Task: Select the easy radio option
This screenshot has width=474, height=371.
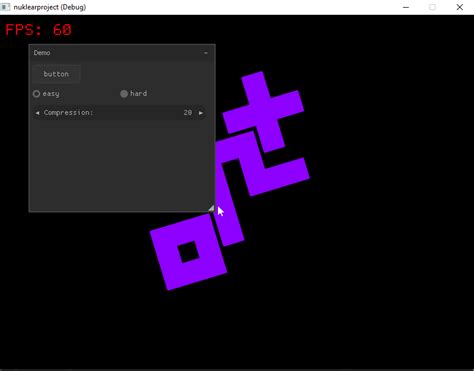Action: click(x=36, y=94)
